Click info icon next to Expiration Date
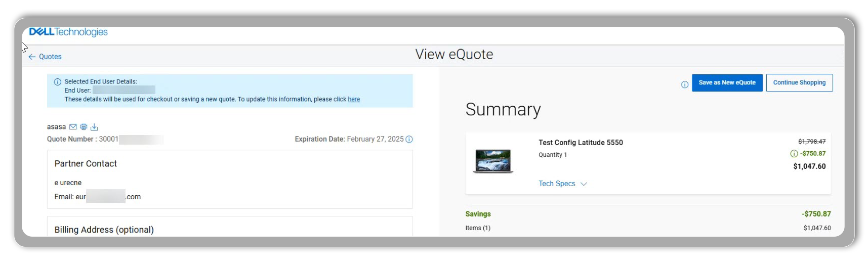Viewport: 868px width, 265px height. [409, 139]
